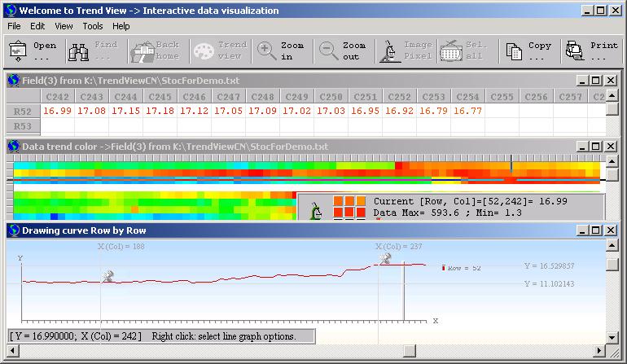Click the Find binoculars icon
Image resolution: width=627 pixels, height=364 pixels.
pyautogui.click(x=78, y=51)
